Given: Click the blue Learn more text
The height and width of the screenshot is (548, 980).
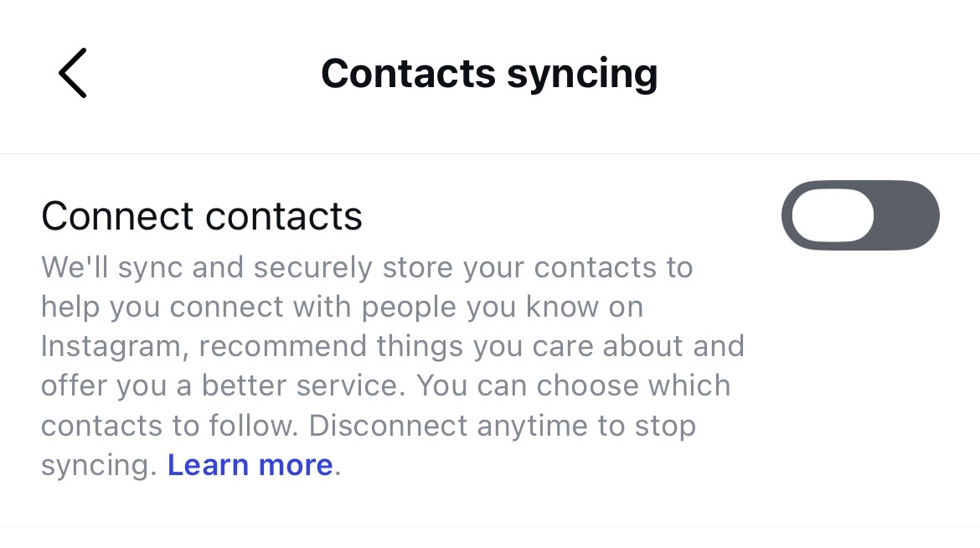Looking at the screenshot, I should [x=250, y=464].
